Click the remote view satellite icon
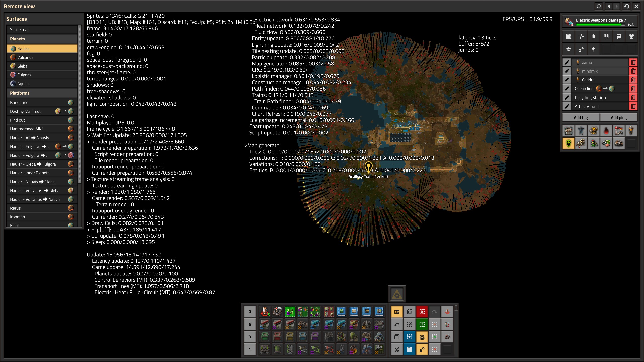 tap(581, 49)
